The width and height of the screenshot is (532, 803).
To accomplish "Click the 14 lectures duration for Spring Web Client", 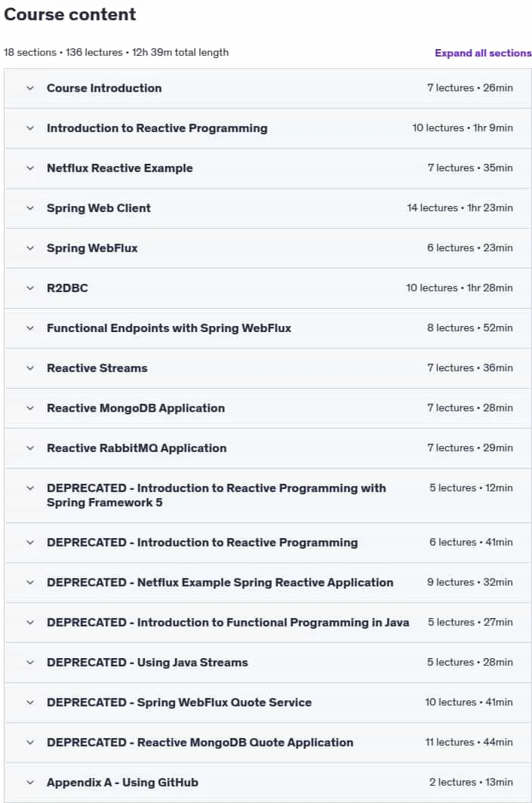I will pos(460,208).
